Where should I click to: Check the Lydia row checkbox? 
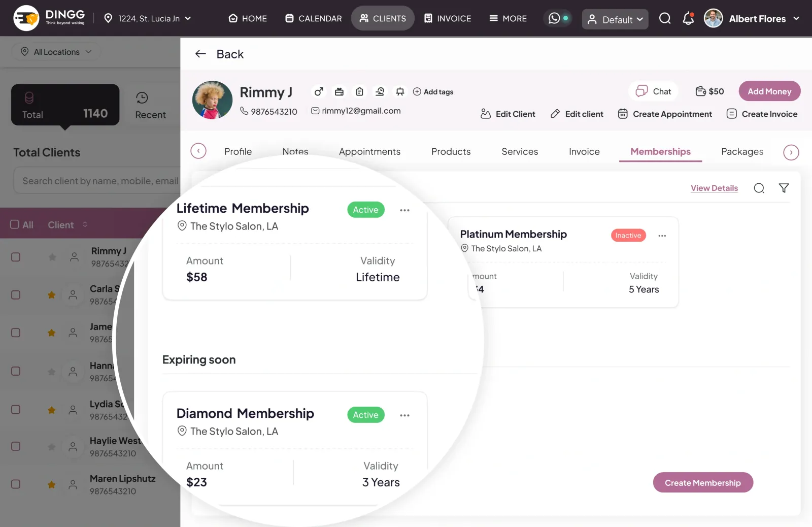(x=16, y=409)
